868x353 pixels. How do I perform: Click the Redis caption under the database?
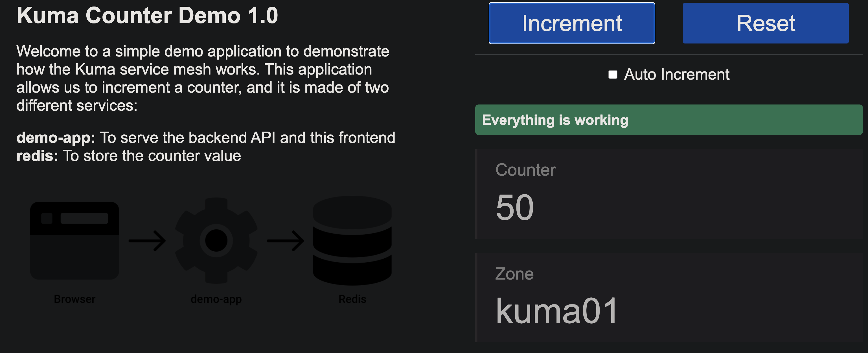[x=352, y=299]
